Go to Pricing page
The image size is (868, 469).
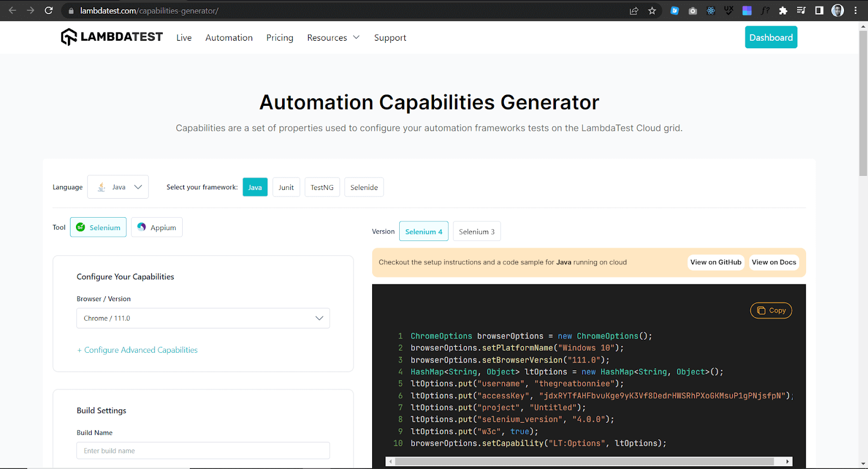(280, 37)
